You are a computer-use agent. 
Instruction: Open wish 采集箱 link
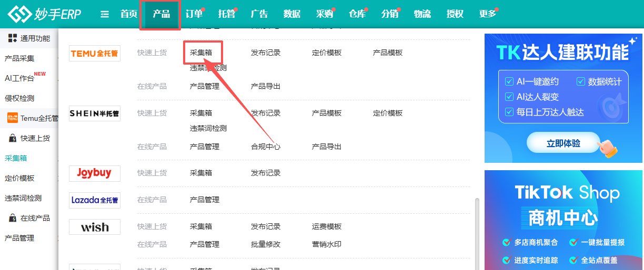pos(201,226)
